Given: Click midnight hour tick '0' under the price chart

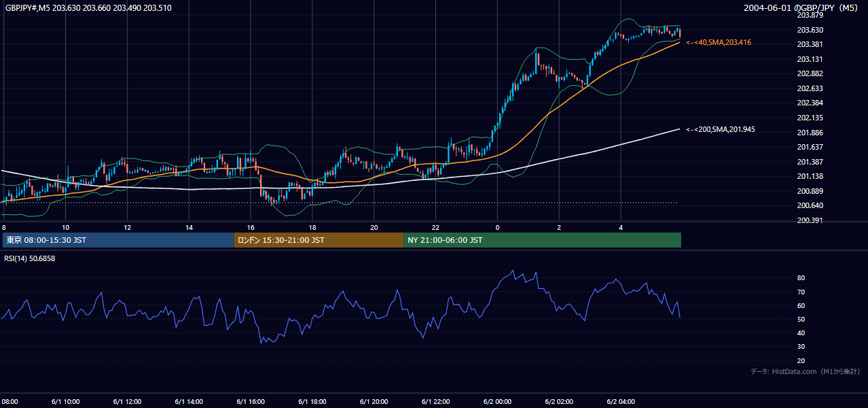Looking at the screenshot, I should pos(497,227).
